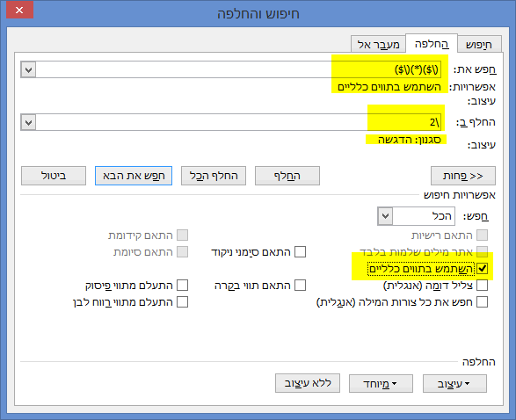516x420 pixels.
Task: Click the disabled התאם רישיות checkbox
Action: pos(482,235)
